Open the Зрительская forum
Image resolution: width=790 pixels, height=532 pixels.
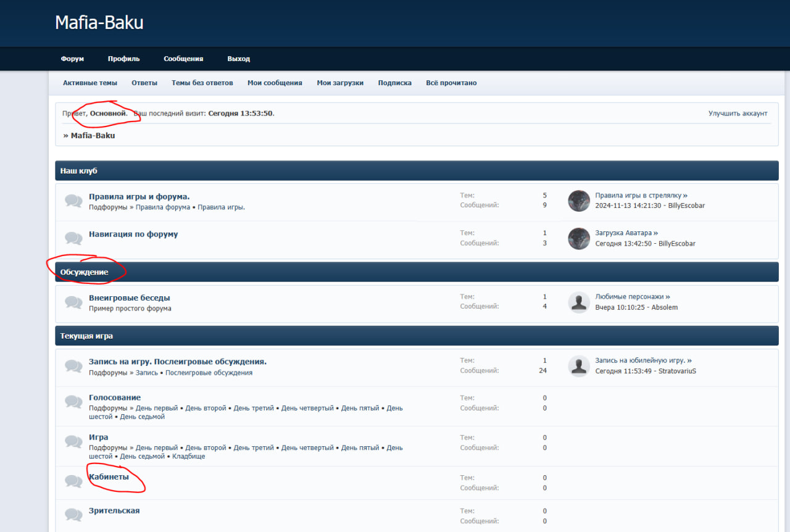pos(114,510)
